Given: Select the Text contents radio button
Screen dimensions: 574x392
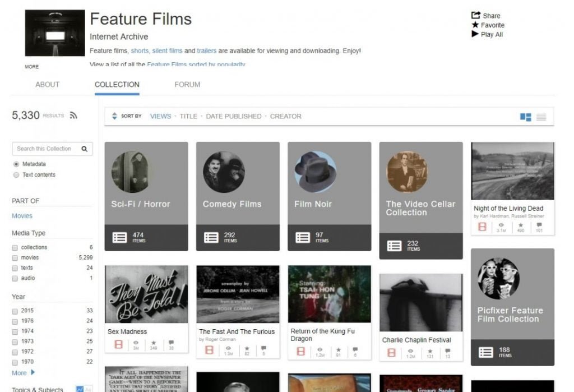Looking at the screenshot, I should coord(16,175).
